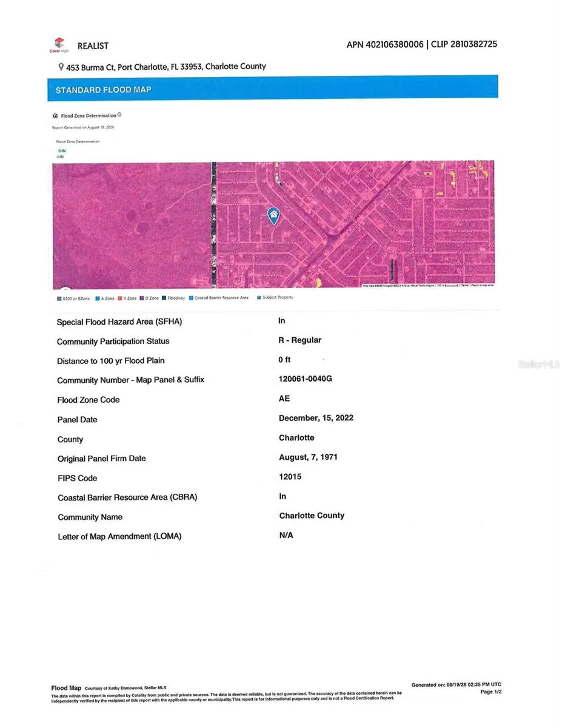The height and width of the screenshot is (728, 562).
Task: Click the subject property marker on the map
Action: (x=273, y=215)
